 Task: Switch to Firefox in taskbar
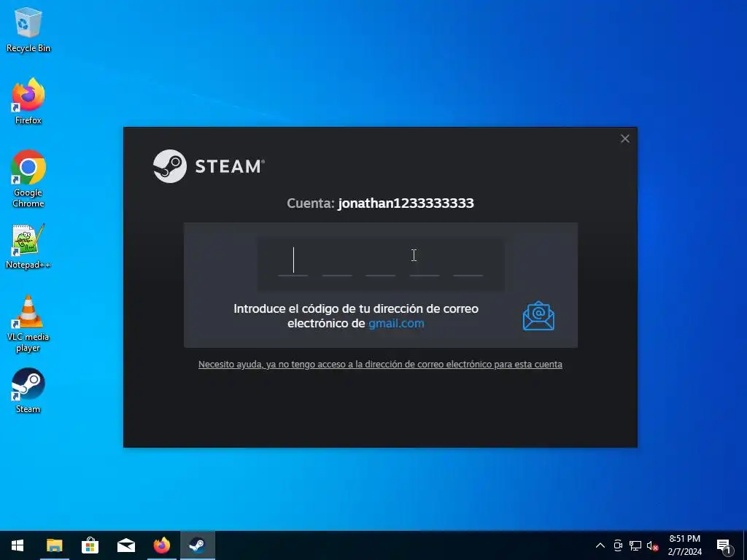click(x=162, y=545)
